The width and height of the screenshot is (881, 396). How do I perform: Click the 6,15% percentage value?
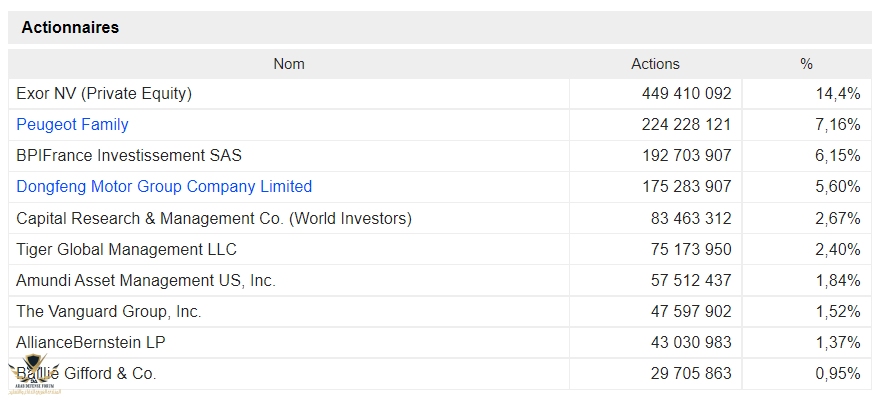(838, 156)
